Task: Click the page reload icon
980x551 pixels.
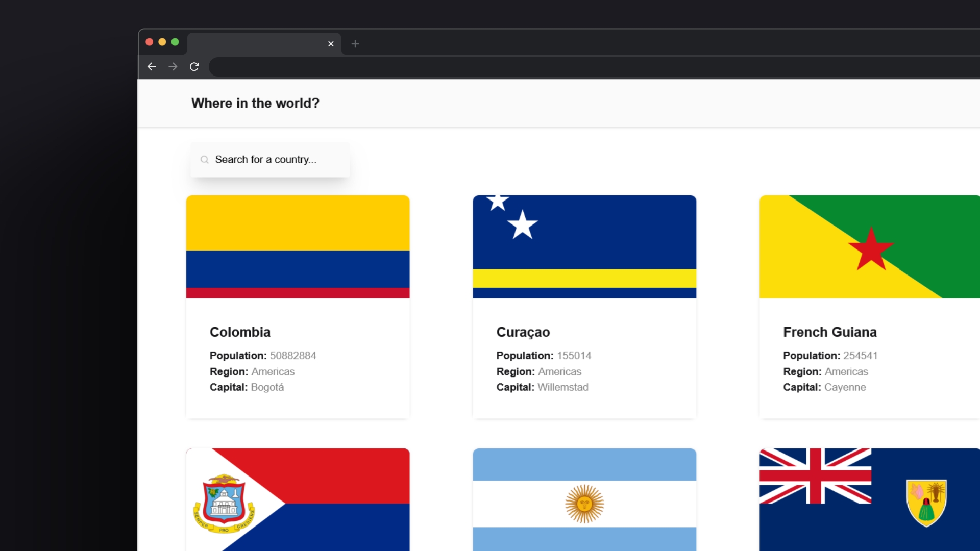Action: point(194,66)
